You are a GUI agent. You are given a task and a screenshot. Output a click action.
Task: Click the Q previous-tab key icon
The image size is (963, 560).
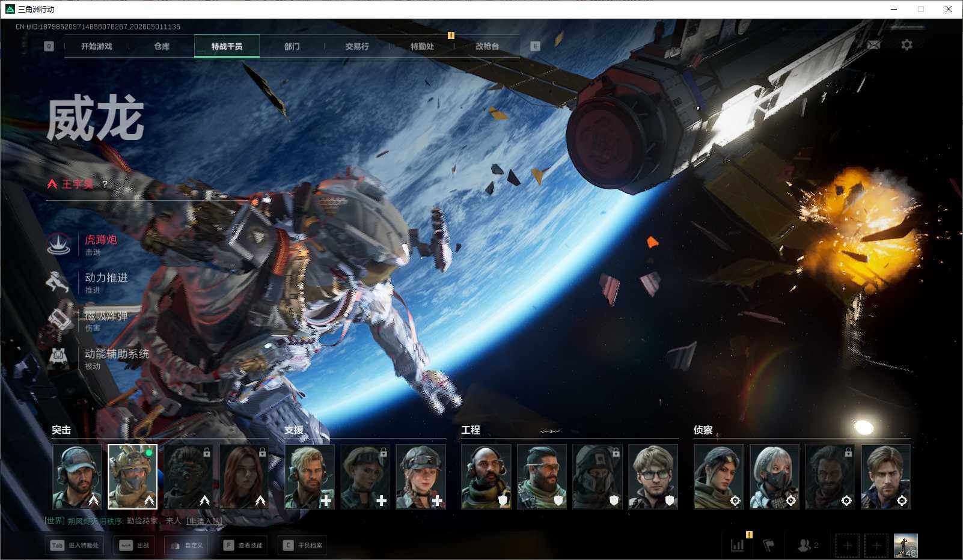pos(49,46)
